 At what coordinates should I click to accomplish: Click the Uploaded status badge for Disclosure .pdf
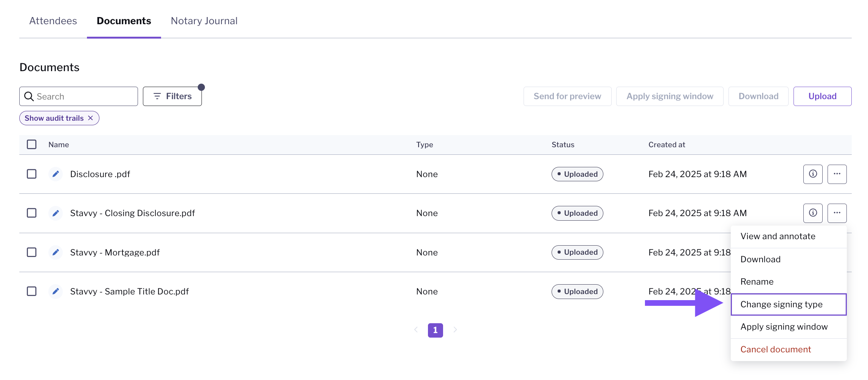point(577,174)
